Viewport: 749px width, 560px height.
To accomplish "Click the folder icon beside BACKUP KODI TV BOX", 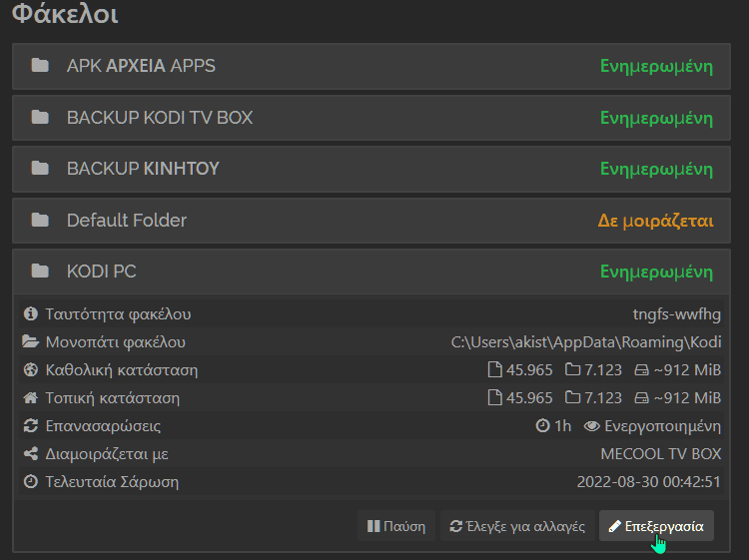I will pos(40,117).
